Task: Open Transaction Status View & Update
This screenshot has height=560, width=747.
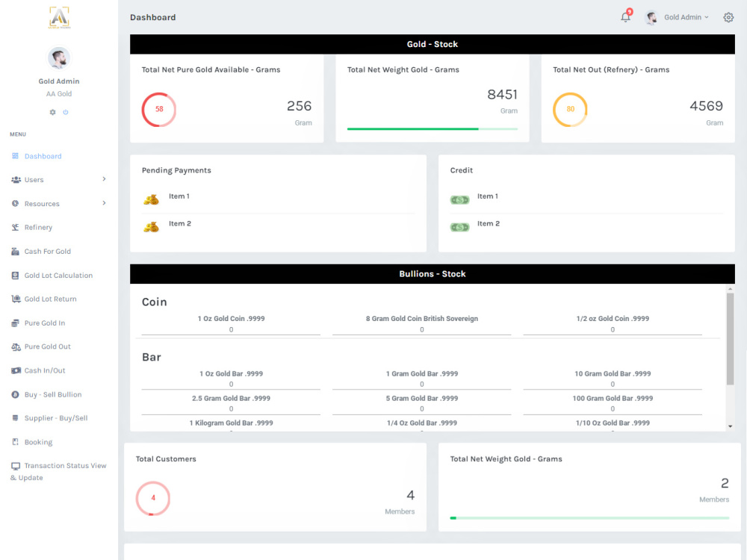Action: [58, 471]
